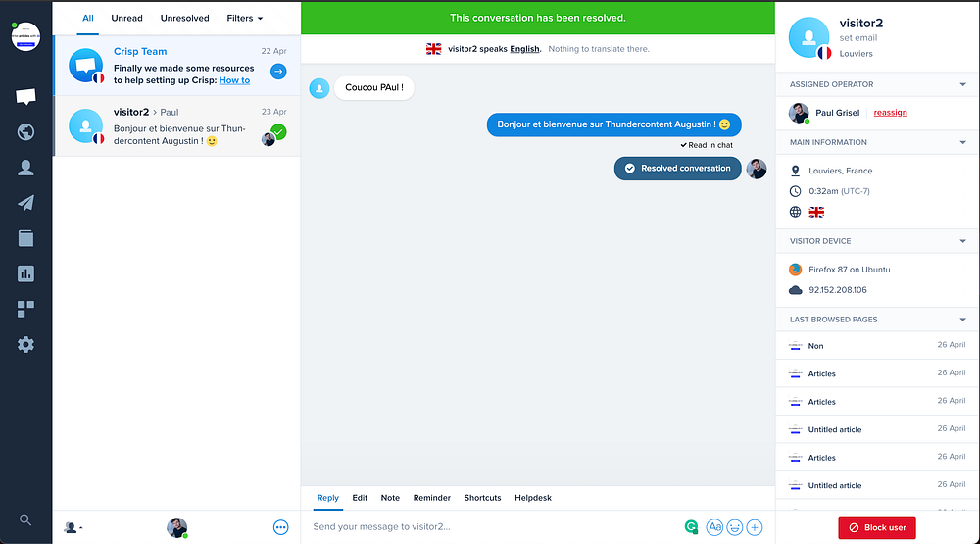Click the green 'conversation has been resolved' banner
The width and height of the screenshot is (980, 544).
537,18
